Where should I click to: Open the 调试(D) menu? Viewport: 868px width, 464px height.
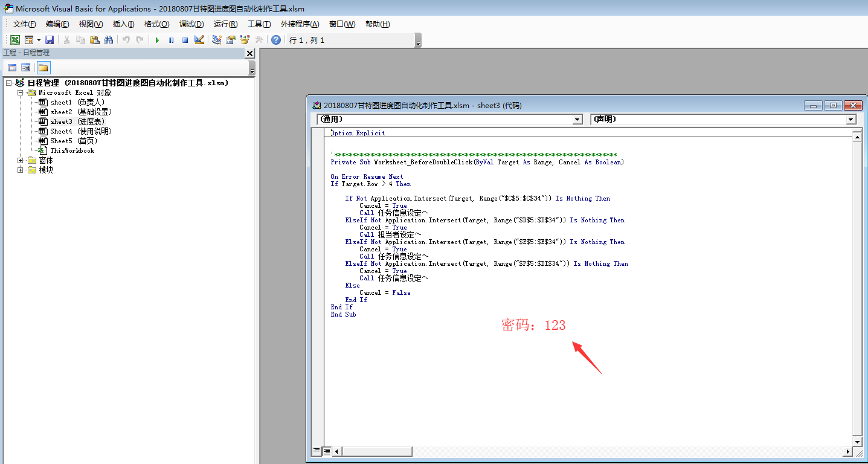pyautogui.click(x=191, y=24)
